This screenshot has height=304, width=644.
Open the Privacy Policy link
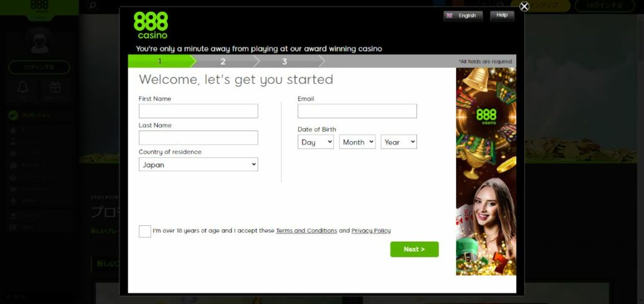click(371, 231)
